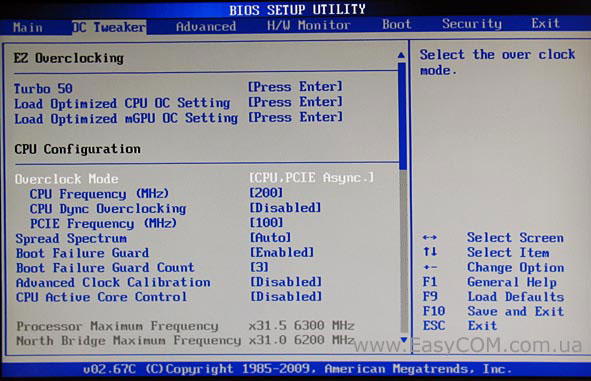Toggle Advanced Clock Calibration Disabled value
591x381 pixels.
[286, 282]
